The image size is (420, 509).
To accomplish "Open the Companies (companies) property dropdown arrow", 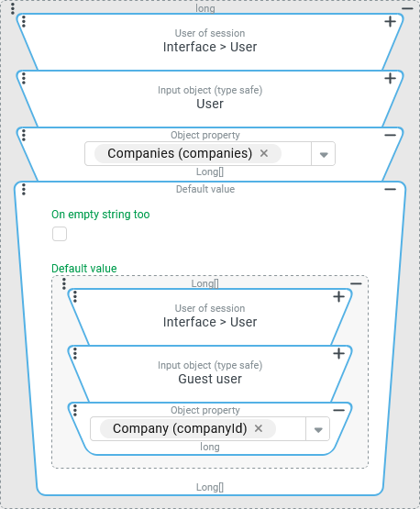I will point(324,154).
